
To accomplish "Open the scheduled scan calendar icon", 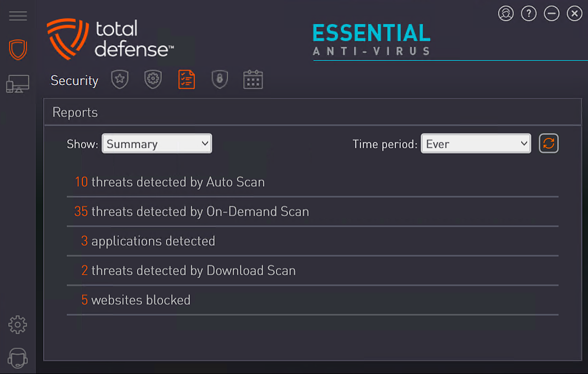I will point(253,79).
